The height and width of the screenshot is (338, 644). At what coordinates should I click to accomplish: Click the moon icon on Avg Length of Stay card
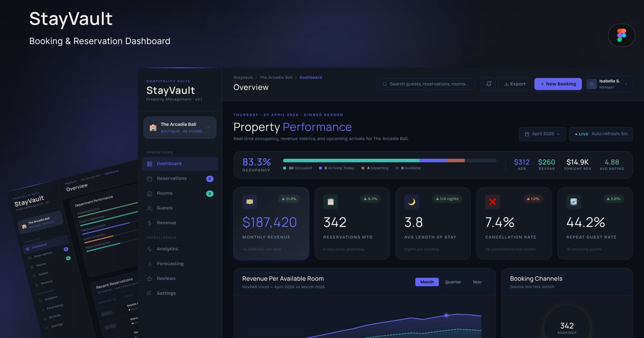coord(412,202)
